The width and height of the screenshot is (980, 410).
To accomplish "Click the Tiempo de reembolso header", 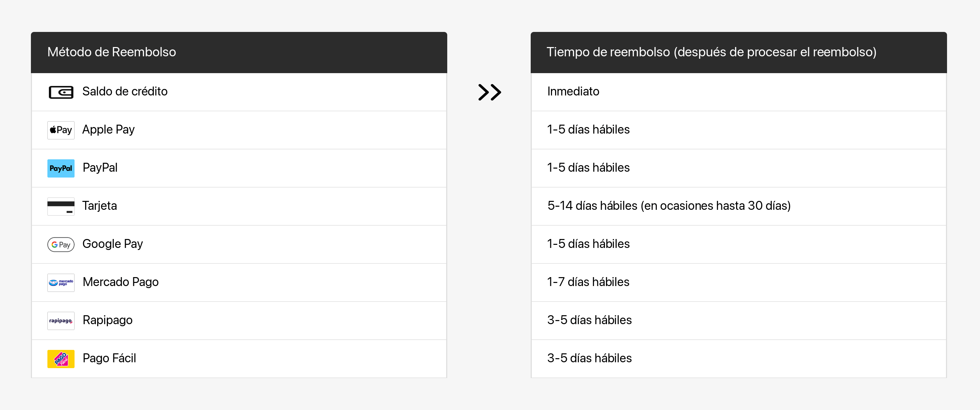I will click(711, 52).
